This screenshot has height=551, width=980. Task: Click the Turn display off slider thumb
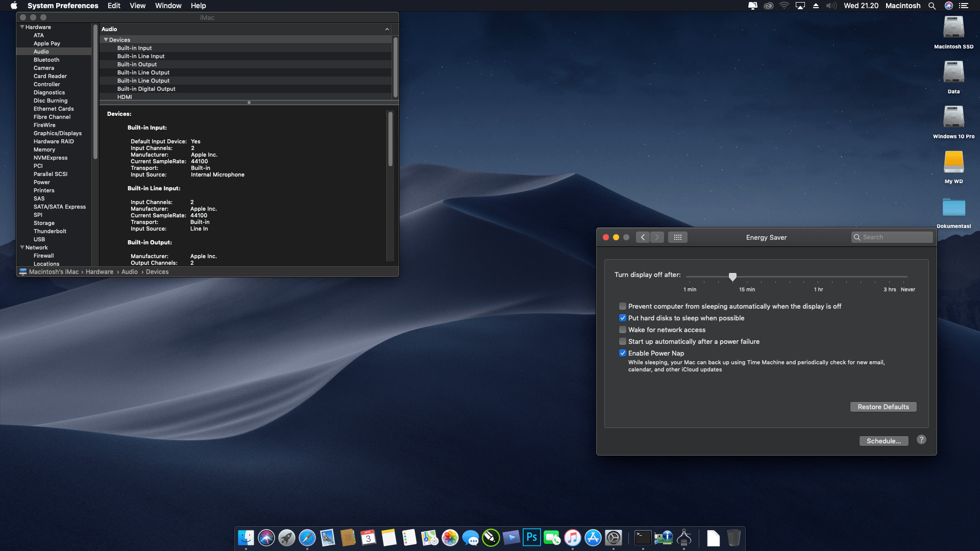point(732,277)
